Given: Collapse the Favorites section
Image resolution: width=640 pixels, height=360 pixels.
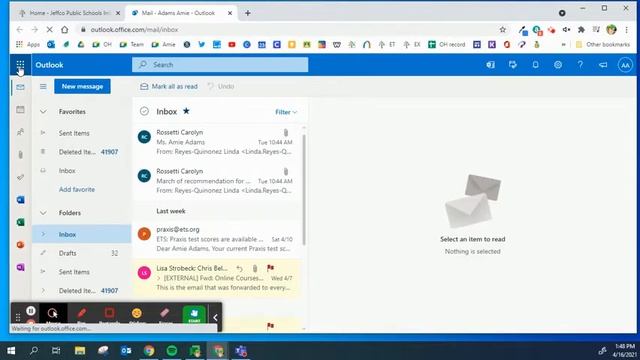Looking at the screenshot, I should coord(43,111).
